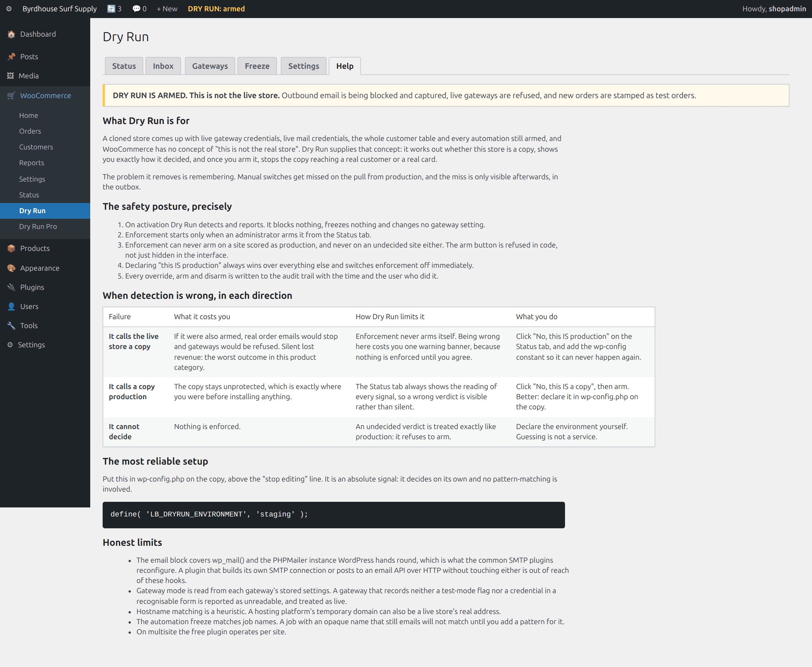
Task: Click the + New admin bar item
Action: pyautogui.click(x=167, y=9)
